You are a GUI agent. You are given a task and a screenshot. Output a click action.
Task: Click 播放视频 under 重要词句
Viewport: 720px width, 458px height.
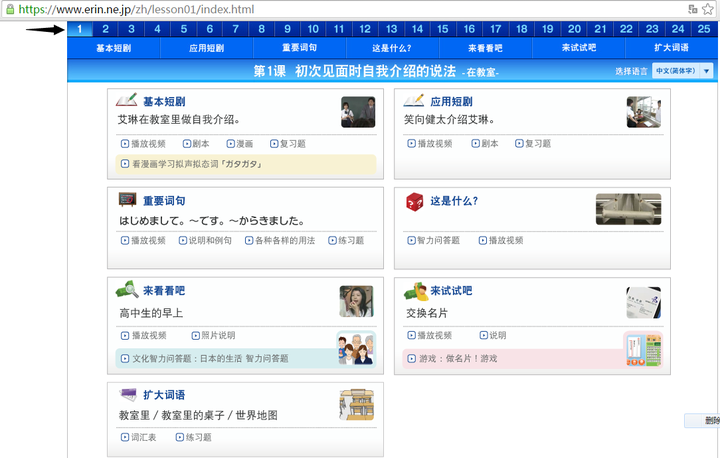pos(143,240)
